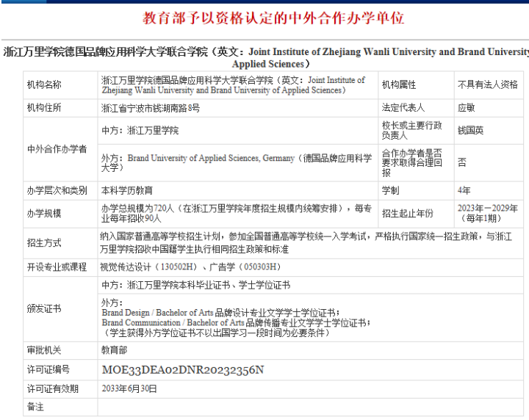
Task: Click the 否 value
Action: [x=462, y=163]
